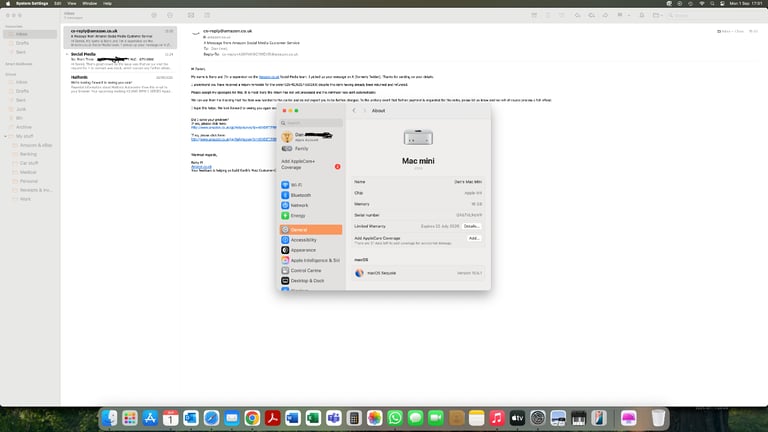Open the Apple menu
This screenshot has width=768, height=432.
(8, 3)
